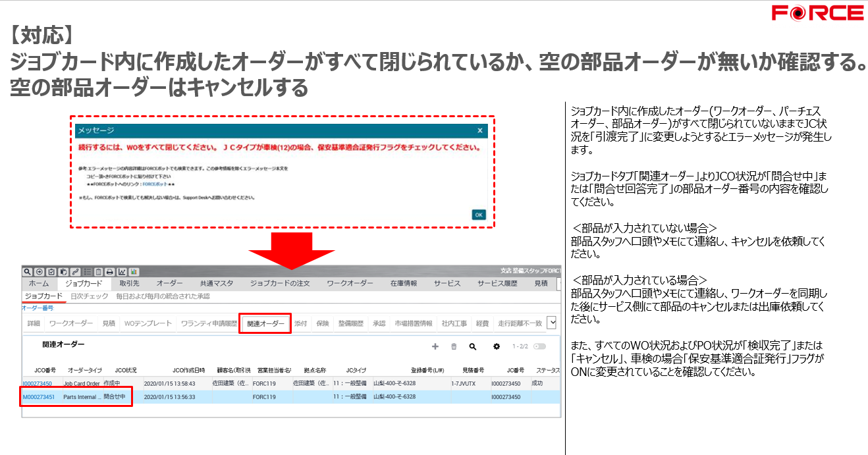
Task: Click the search icon in 関連オーダー list
Action: (x=473, y=346)
